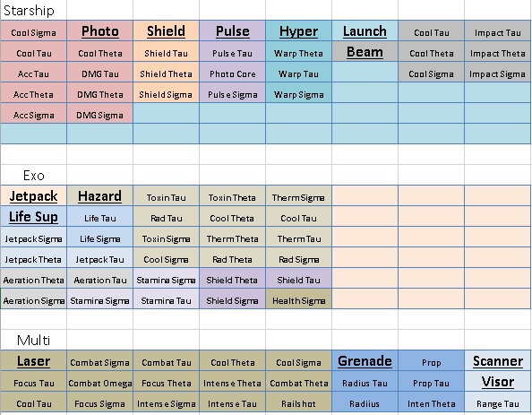
Task: Click the Exo section label
Action: (33, 176)
